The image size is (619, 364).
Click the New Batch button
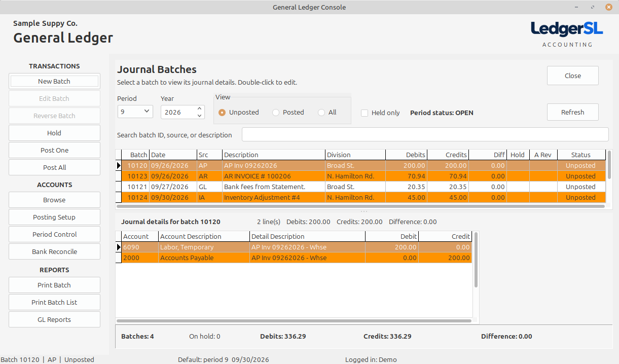tap(54, 81)
